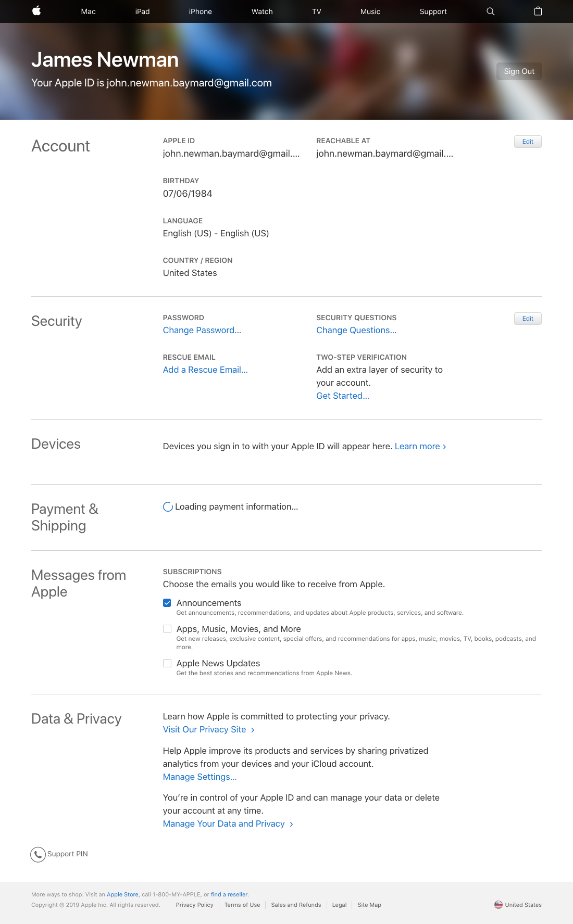The image size is (573, 924).
Task: Edit the Account section
Action: [x=527, y=141]
